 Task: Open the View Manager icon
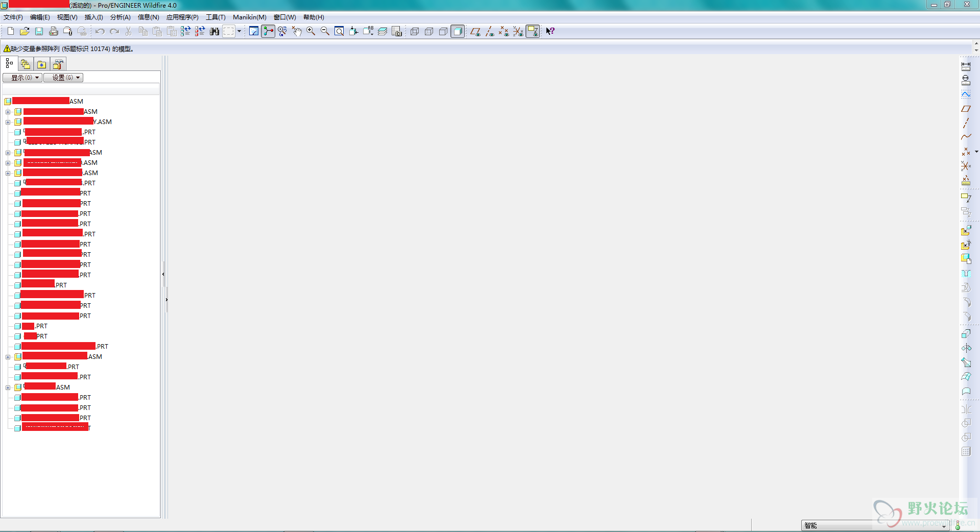(397, 31)
